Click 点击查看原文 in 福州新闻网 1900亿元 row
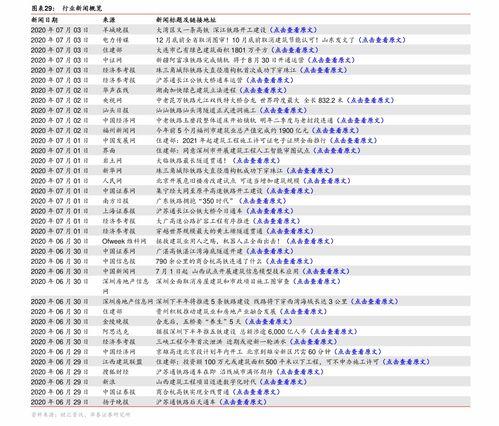 [x=336, y=131]
